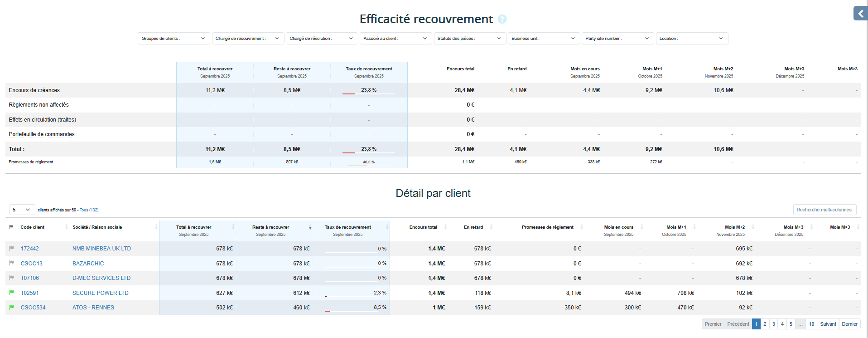Sort the Mois M+2 detail column
Viewport: 868px width, 338px height.
tap(753, 227)
